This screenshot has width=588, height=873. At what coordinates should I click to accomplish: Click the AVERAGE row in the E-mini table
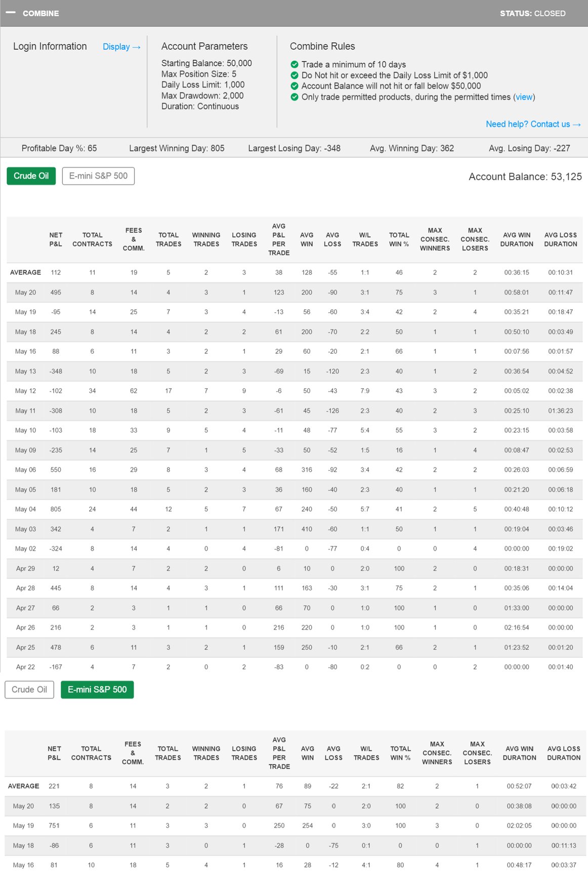[x=24, y=786]
